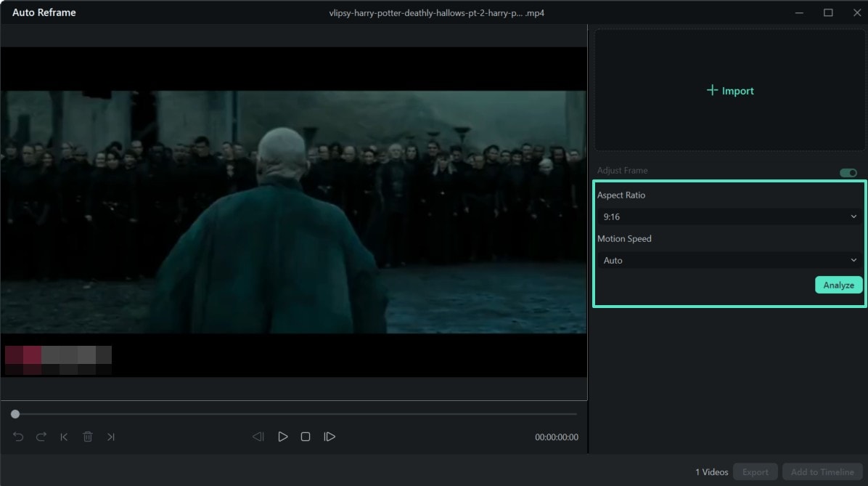Click the Analyze button

coord(838,285)
